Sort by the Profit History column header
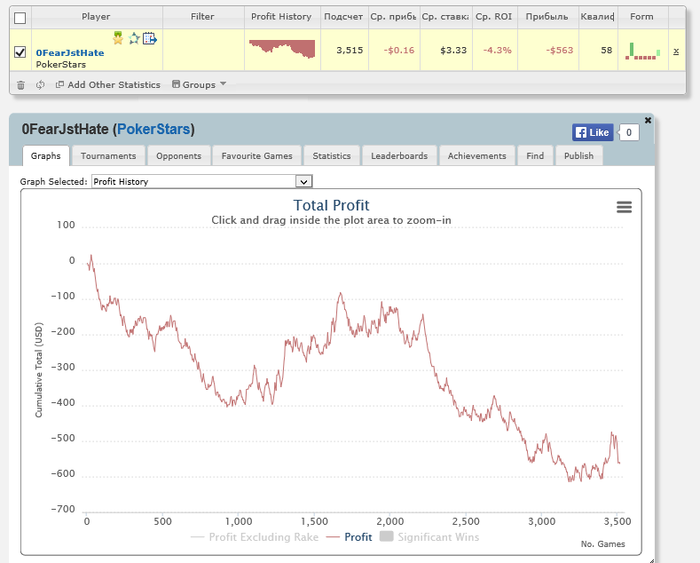The width and height of the screenshot is (700, 563). (281, 17)
